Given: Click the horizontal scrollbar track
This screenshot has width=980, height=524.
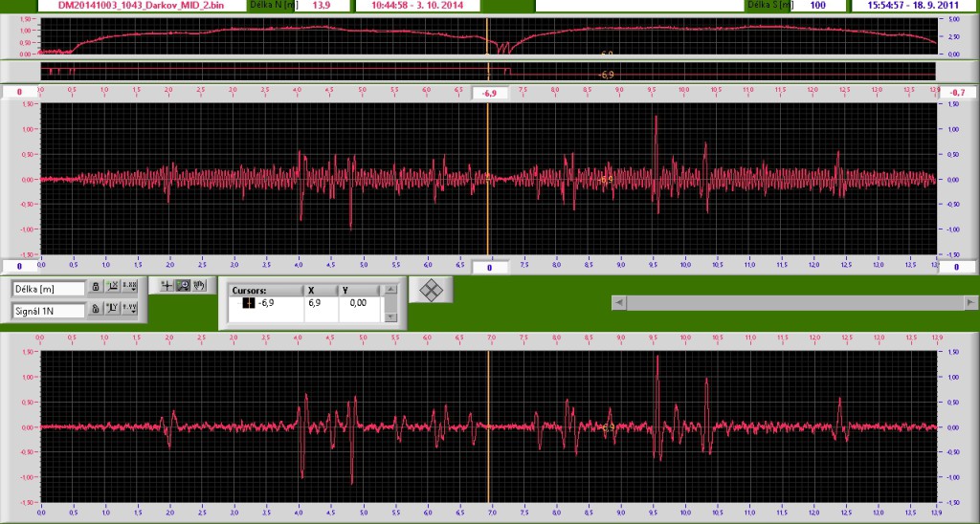Looking at the screenshot, I should click(795, 303).
